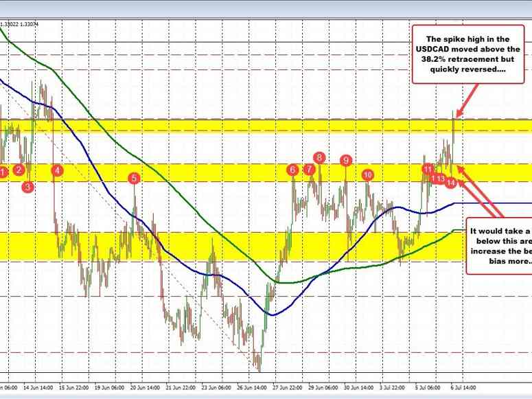532x399 pixels.
Task: Click the 14 Jun 14:00 time axis label
Action: (x=38, y=387)
